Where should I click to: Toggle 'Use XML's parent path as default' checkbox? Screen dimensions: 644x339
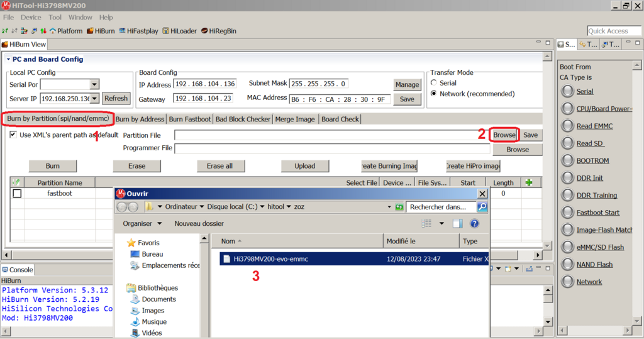coord(13,135)
